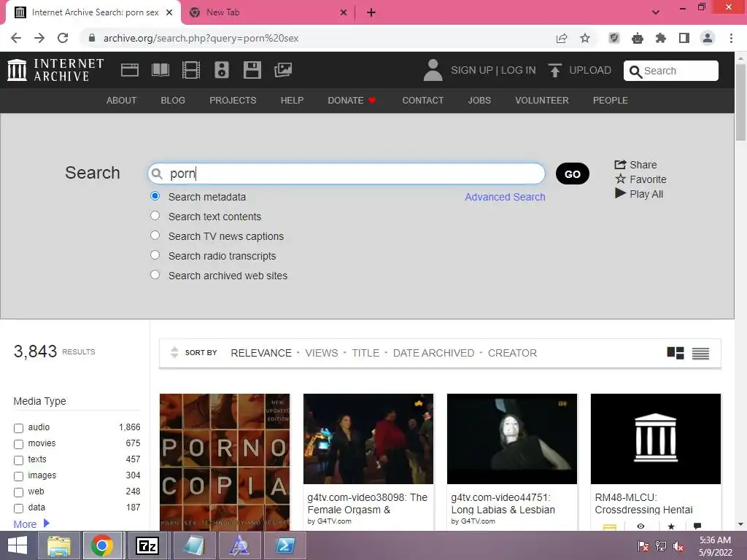Screen dimensions: 747x560
Task: Open a new browser tab with plus
Action: point(371,13)
